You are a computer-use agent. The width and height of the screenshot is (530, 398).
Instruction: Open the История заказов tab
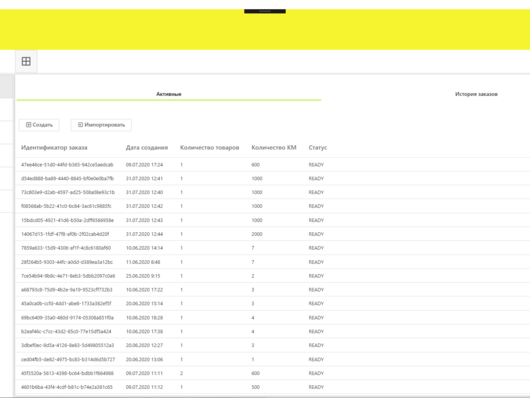coord(476,94)
